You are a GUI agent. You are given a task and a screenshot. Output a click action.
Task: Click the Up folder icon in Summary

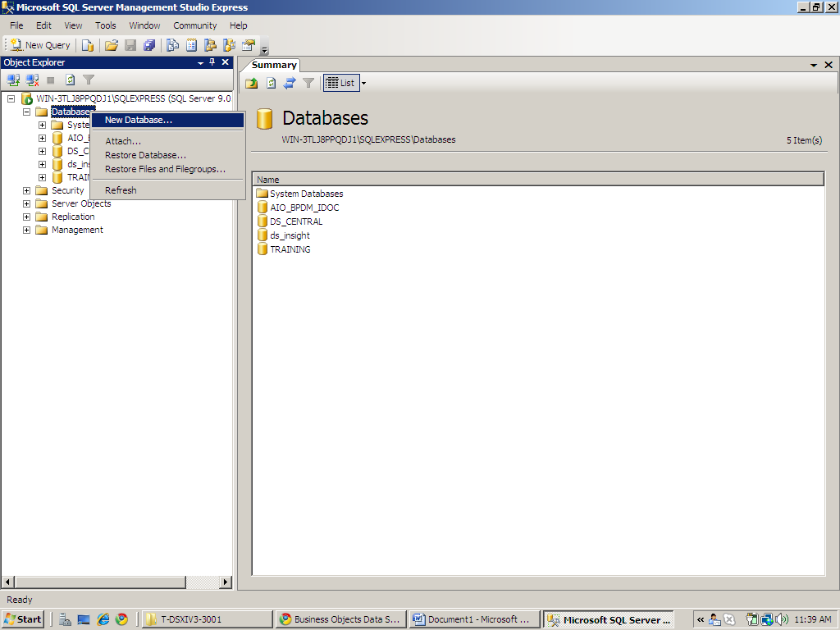tap(252, 83)
